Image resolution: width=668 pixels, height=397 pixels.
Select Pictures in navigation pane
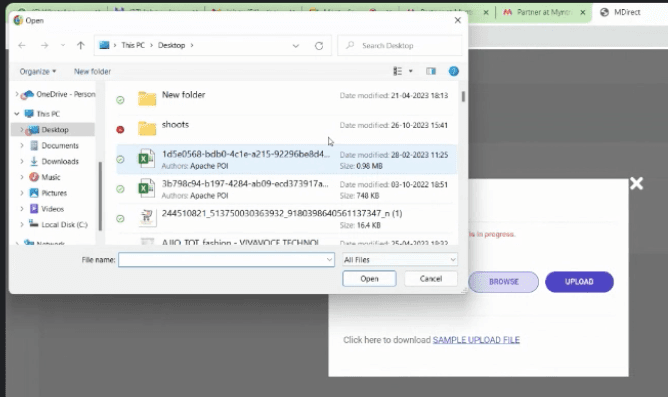tap(54, 193)
